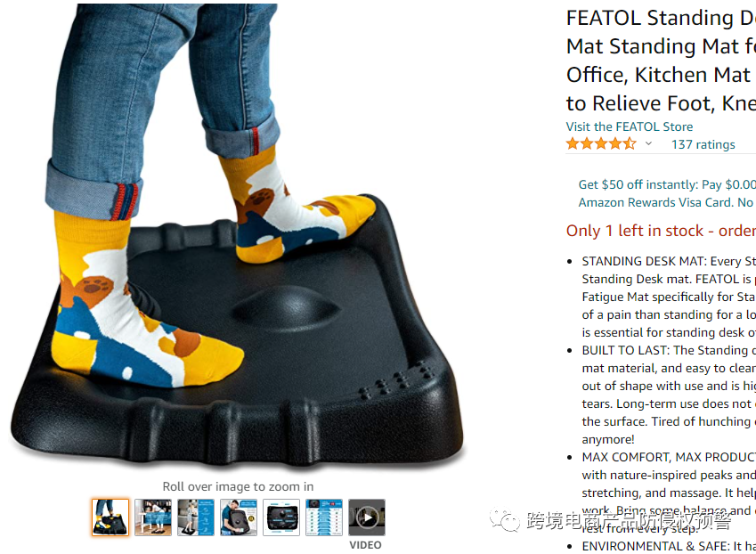Screen dimensions: 756x554
Task: Visit the FEATOL Store link
Action: [630, 126]
